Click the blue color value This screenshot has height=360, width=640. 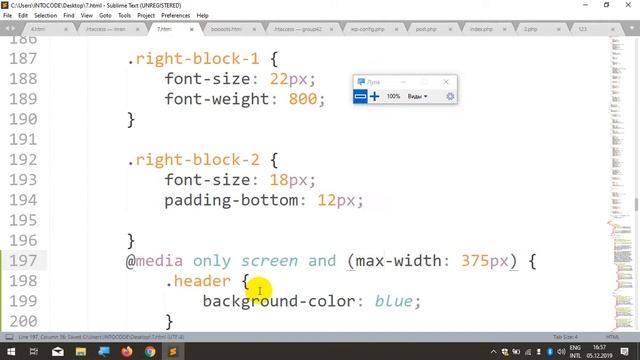[394, 301]
